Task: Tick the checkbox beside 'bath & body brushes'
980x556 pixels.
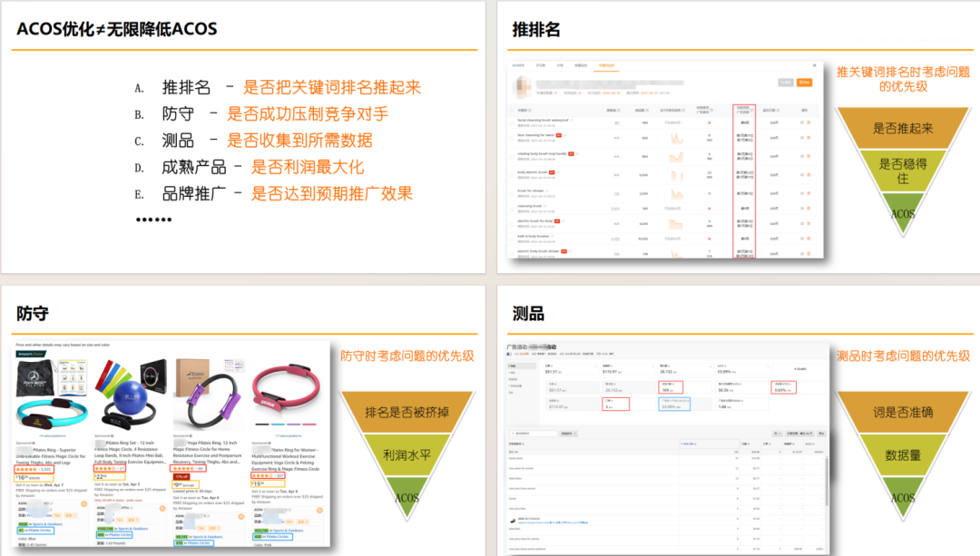Action: 513,239
